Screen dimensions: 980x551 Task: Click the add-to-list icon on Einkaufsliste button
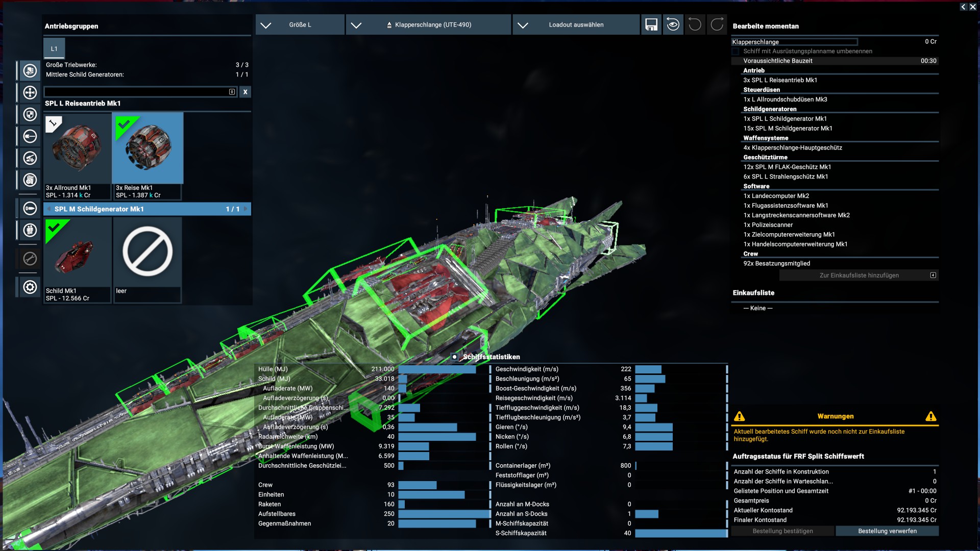tap(933, 275)
